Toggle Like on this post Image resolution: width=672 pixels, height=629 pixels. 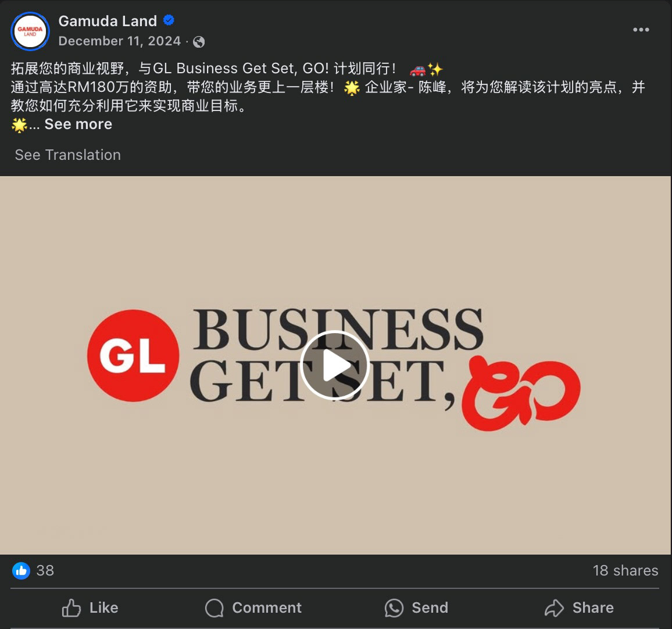tap(90, 607)
